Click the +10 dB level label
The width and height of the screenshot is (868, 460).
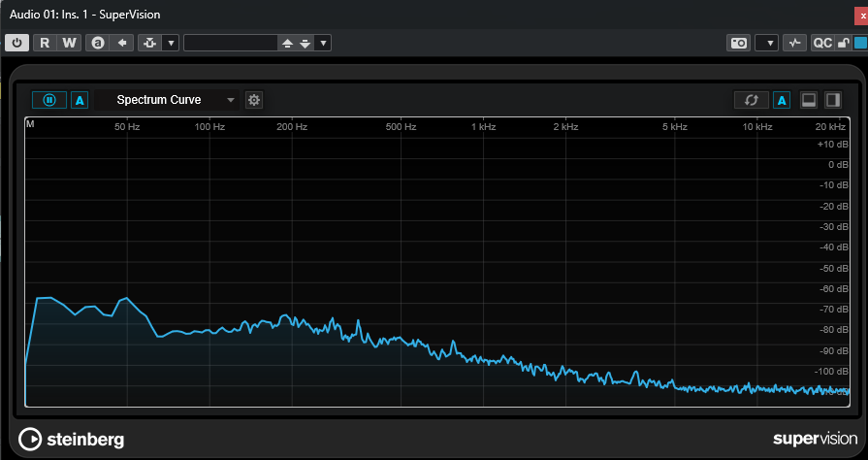pos(832,144)
